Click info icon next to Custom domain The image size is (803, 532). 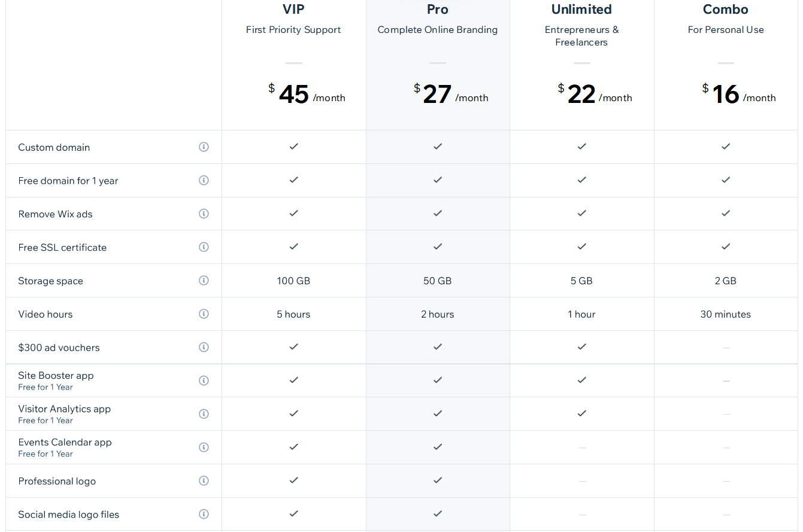(204, 147)
